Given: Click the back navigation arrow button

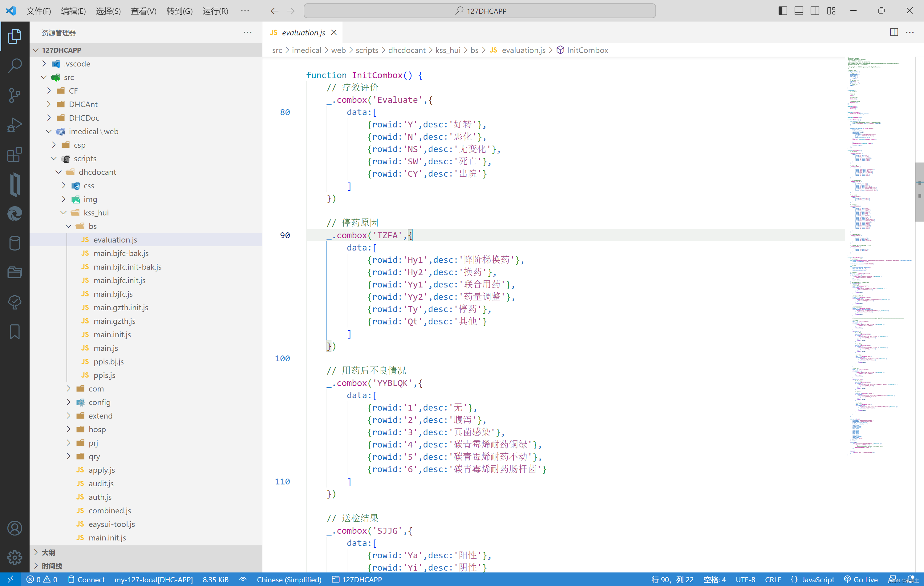Looking at the screenshot, I should pyautogui.click(x=274, y=11).
